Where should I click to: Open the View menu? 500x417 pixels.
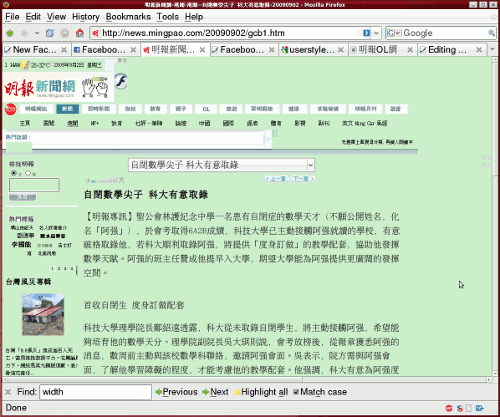click(56, 17)
